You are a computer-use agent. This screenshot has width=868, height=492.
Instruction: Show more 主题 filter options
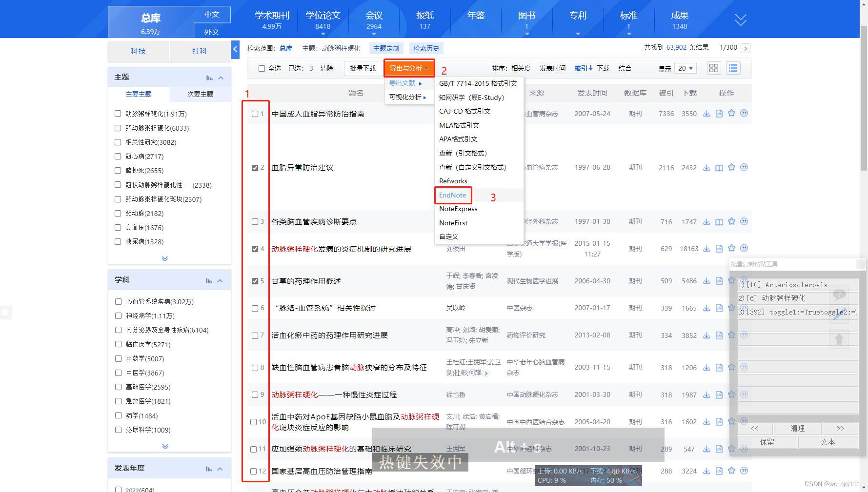[x=165, y=258]
